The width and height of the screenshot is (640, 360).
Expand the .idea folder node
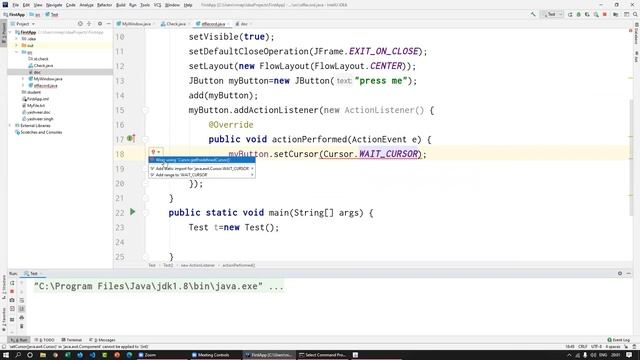(x=17, y=39)
